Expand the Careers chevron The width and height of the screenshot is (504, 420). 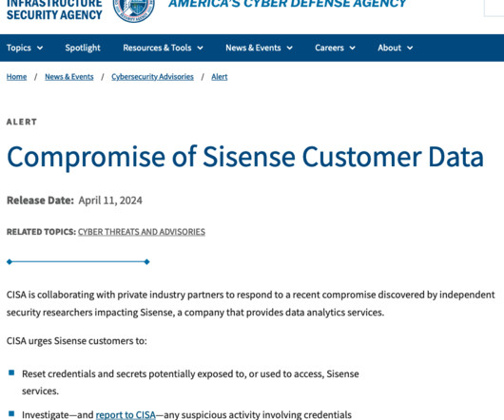tap(352, 48)
